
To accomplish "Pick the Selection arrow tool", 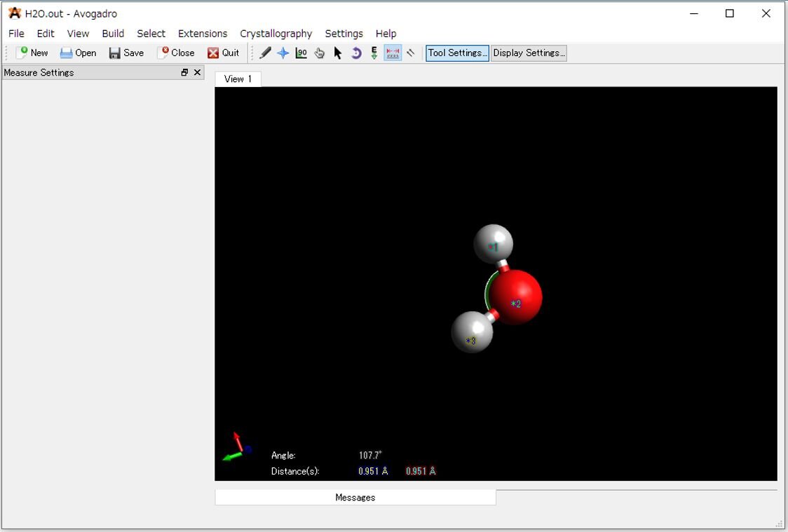I will [x=337, y=53].
